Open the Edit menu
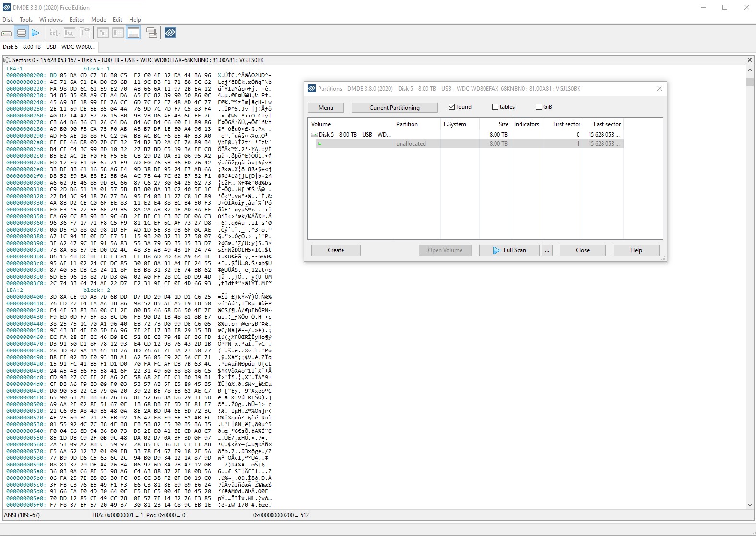 coord(118,20)
